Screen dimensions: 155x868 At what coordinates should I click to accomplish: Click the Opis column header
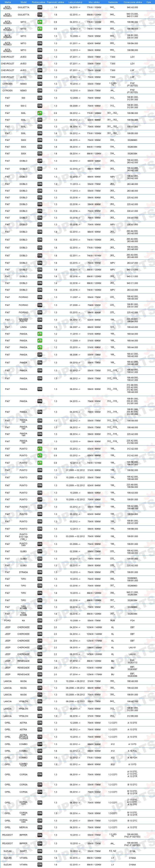tap(149, 2)
